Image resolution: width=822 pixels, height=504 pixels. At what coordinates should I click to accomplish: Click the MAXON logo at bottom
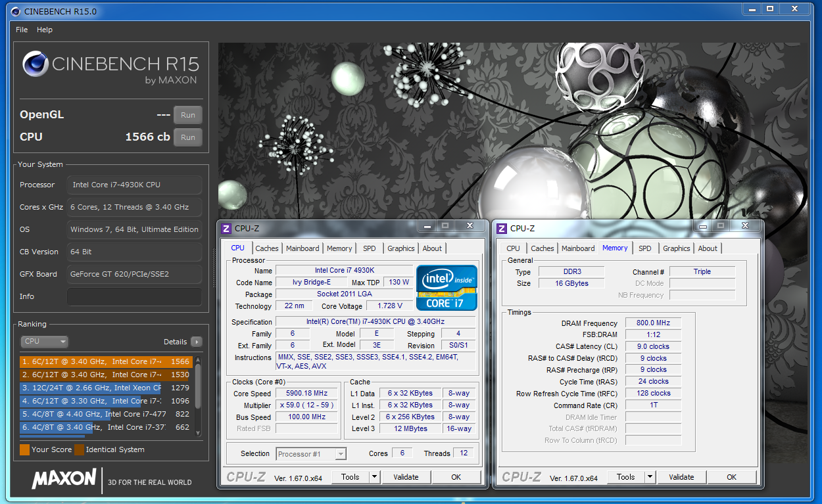click(x=64, y=479)
